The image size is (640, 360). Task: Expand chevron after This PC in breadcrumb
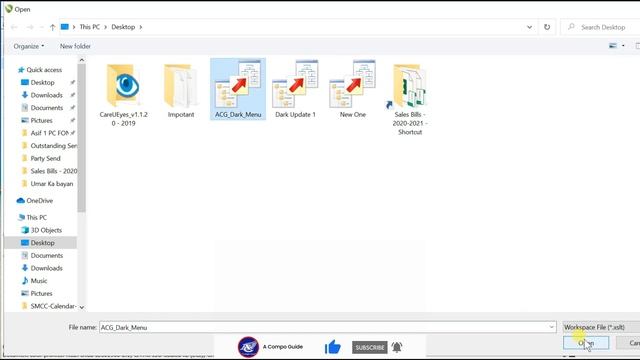click(105, 27)
